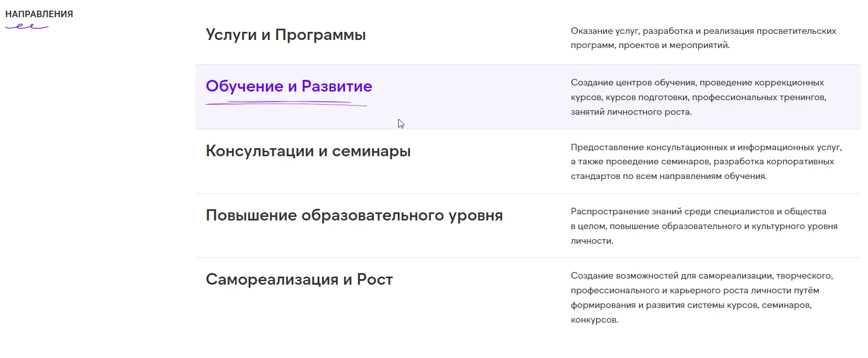Image resolution: width=868 pixels, height=358 pixels.
Task: Open the "Услуги и Программы" section
Action: [x=285, y=34]
